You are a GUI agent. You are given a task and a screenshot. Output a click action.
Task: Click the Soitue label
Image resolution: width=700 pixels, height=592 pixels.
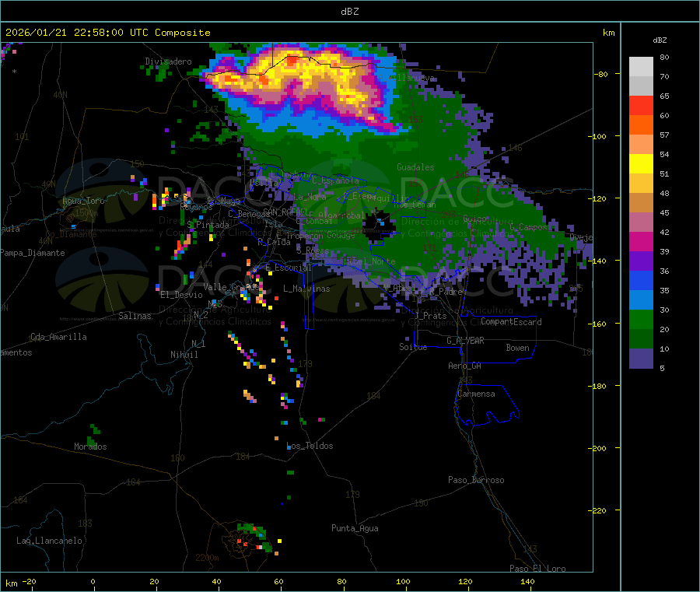tap(413, 347)
